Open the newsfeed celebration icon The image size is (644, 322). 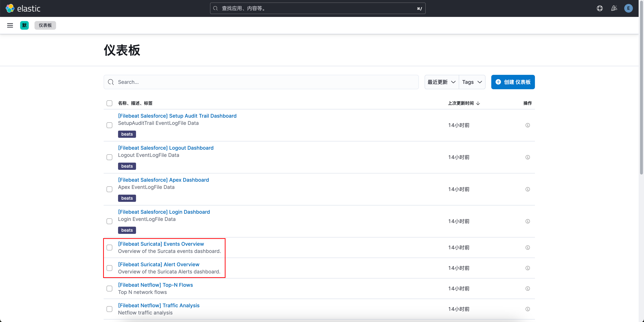614,8
